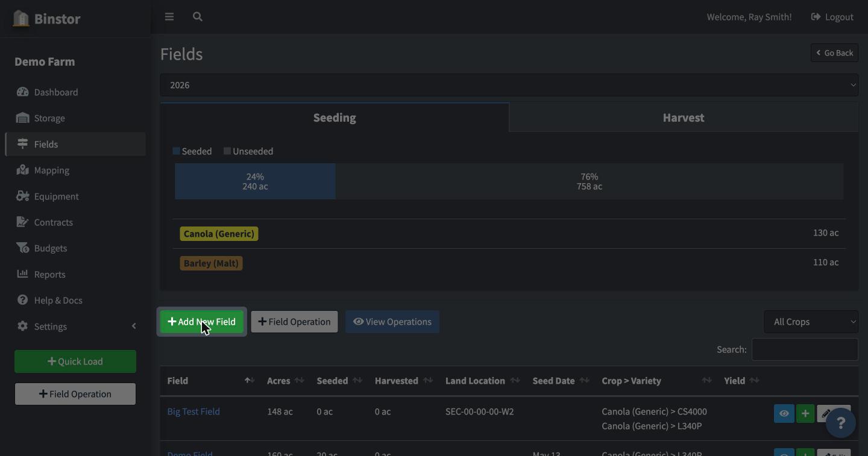Screen dimensions: 868x456
Task: Click the Canola (Generic) crop badge
Action: coord(219,234)
